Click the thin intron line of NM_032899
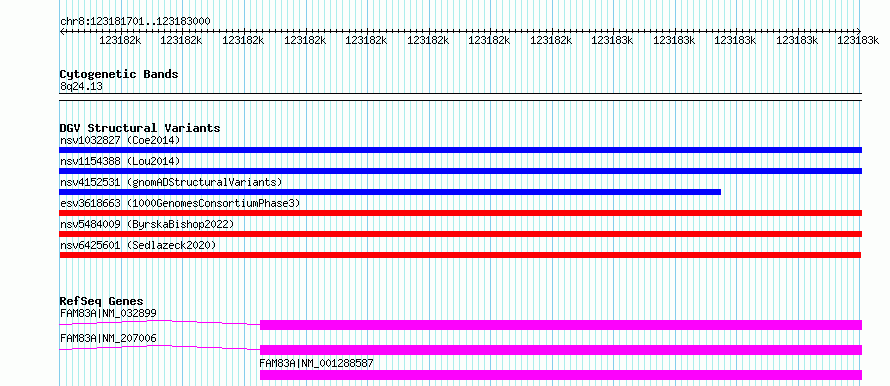The width and height of the screenshot is (890, 386). point(159,322)
